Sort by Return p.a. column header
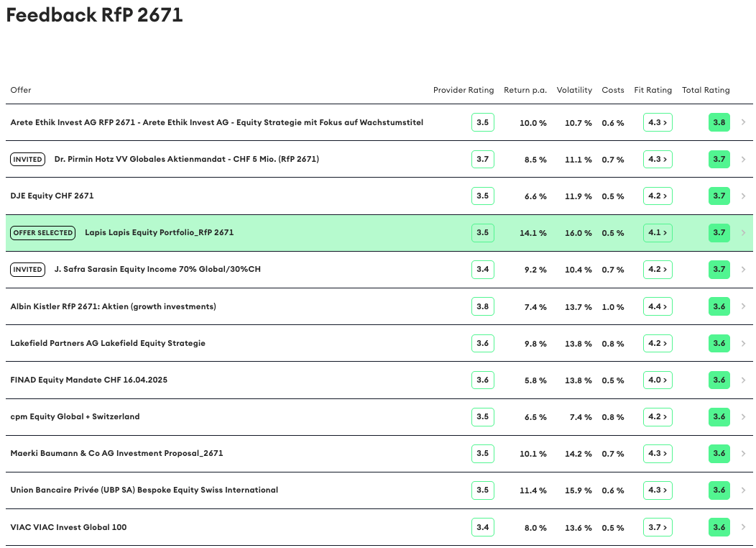Screen dimensions: 756x548 [x=525, y=90]
